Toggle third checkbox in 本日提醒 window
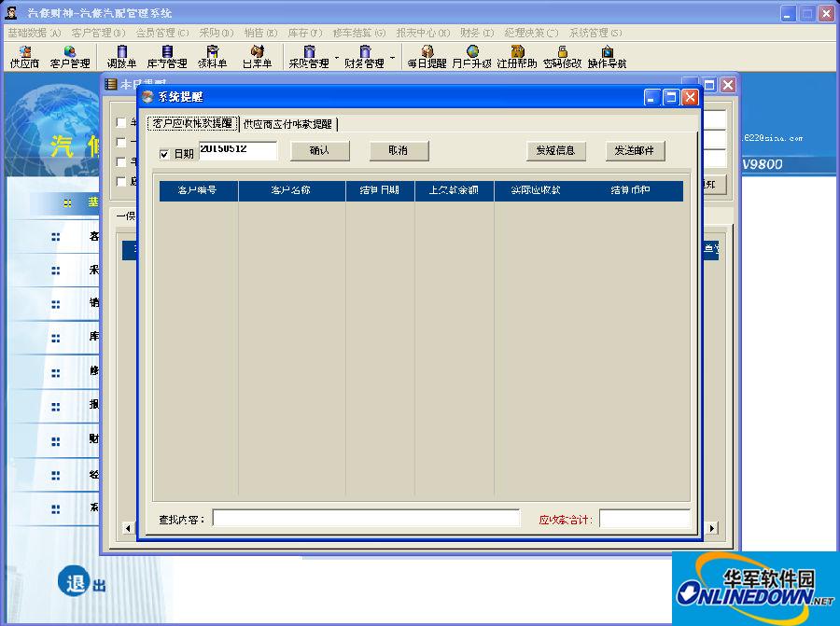The height and width of the screenshot is (626, 840). 121,161
